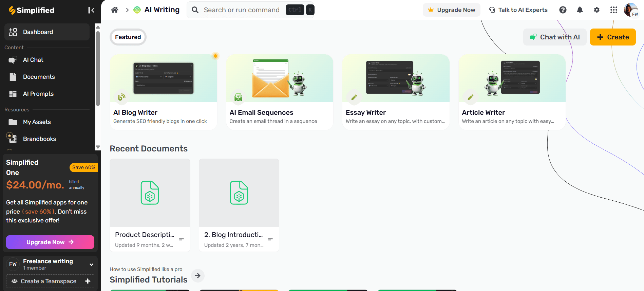Open the Essay Writer card
The height and width of the screenshot is (291, 644).
[x=396, y=92]
